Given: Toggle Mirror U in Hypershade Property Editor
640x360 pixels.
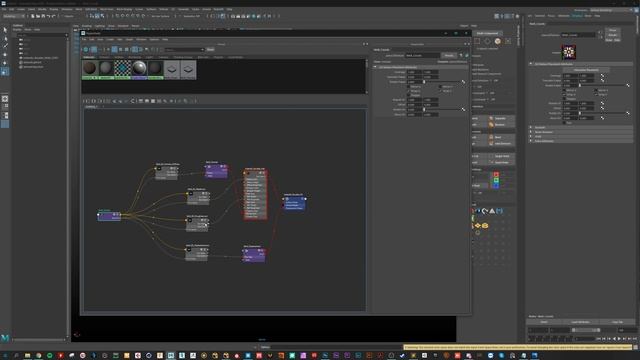Looking at the screenshot, I should 409,87.
